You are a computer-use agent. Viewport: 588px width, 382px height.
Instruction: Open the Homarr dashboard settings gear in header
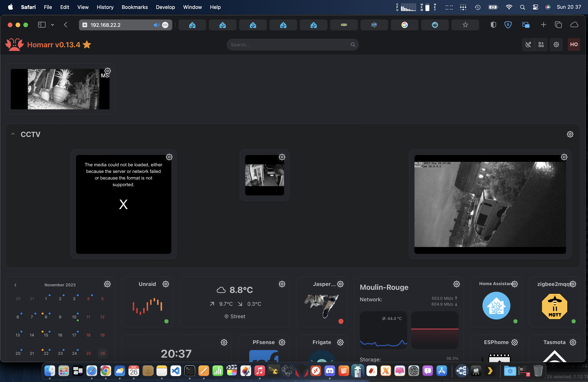(x=556, y=45)
